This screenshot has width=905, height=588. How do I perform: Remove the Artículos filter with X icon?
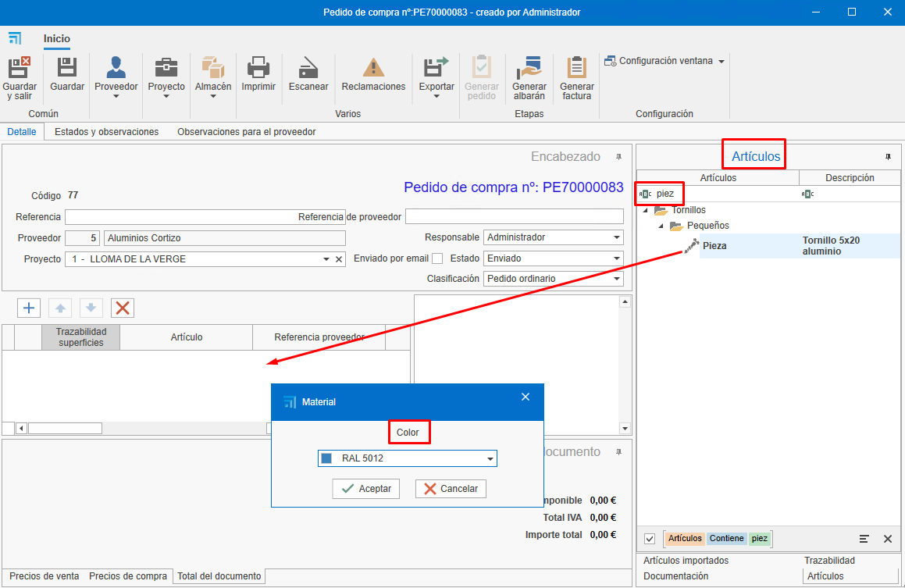(888, 539)
